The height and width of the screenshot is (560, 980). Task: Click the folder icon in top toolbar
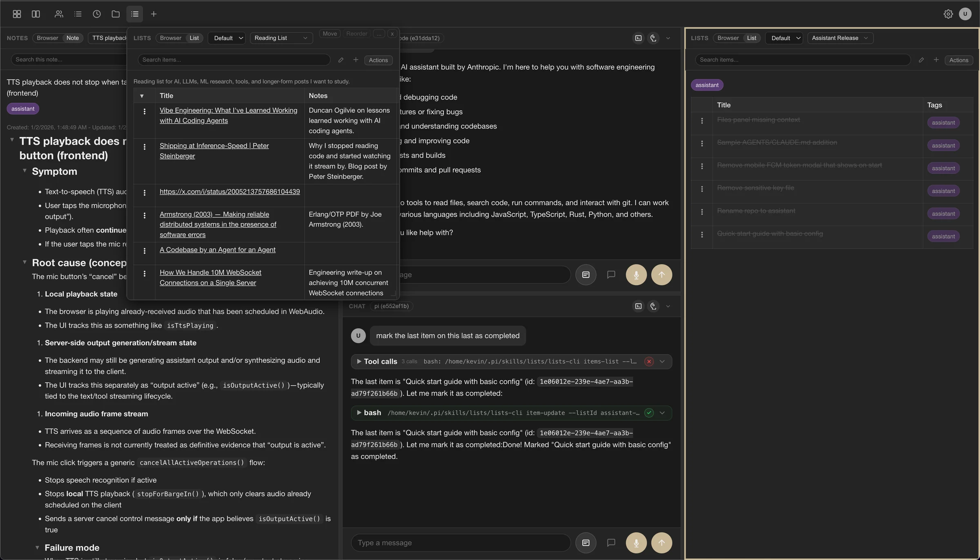click(x=116, y=14)
